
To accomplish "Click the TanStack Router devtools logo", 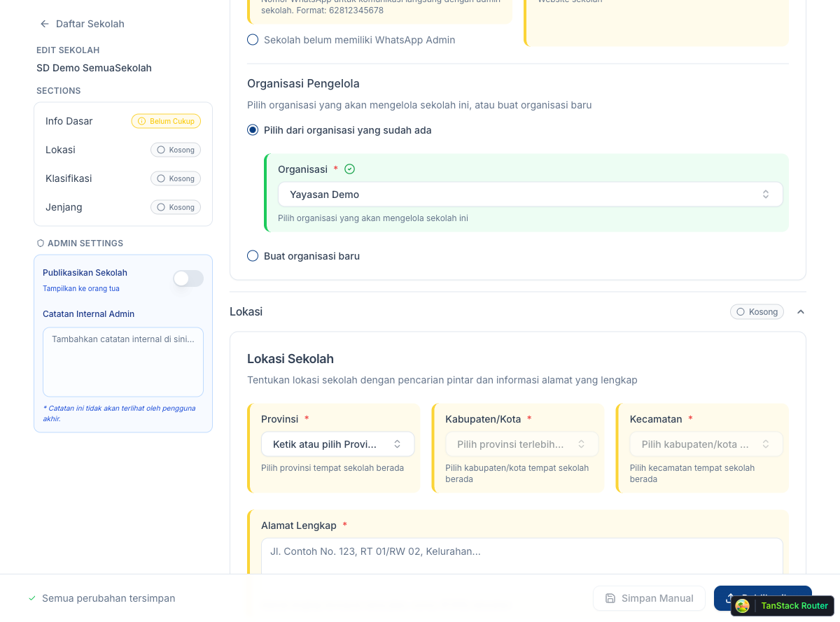I will click(x=743, y=606).
